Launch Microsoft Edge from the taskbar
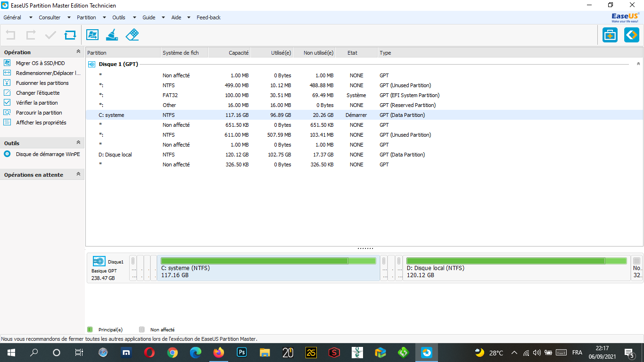Viewport: 644px width, 362px height. [x=195, y=353]
